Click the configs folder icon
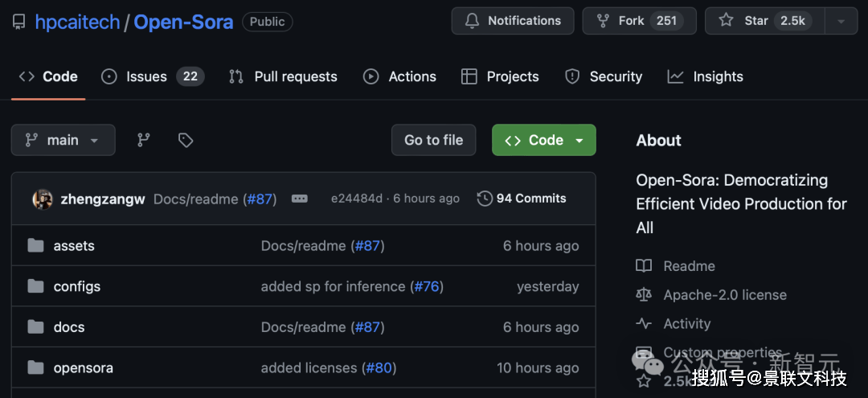Screen dimensions: 868x398 (x=35, y=286)
